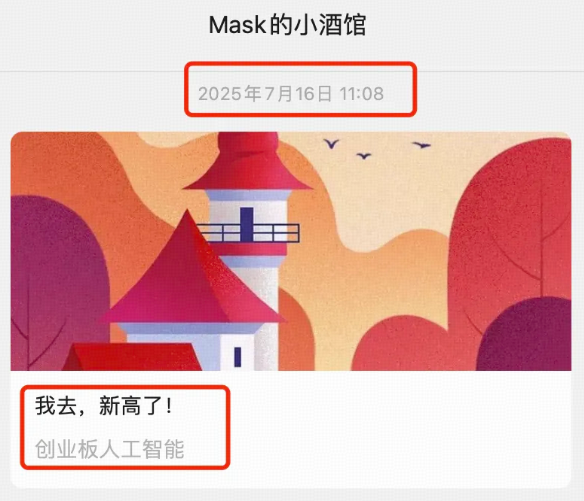The width and height of the screenshot is (584, 501).
Task: Click the red domed roof atop the tower
Action: tap(248, 161)
